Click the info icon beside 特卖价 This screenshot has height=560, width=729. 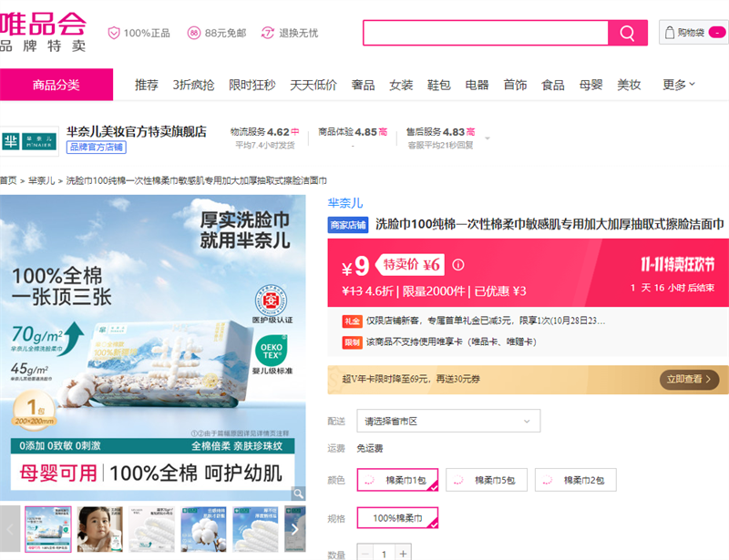(x=458, y=265)
